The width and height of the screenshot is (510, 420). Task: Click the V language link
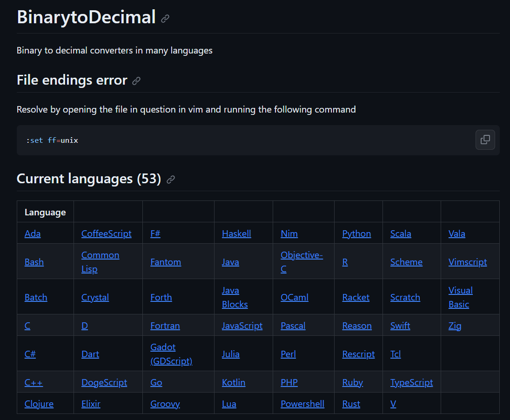[x=393, y=404]
